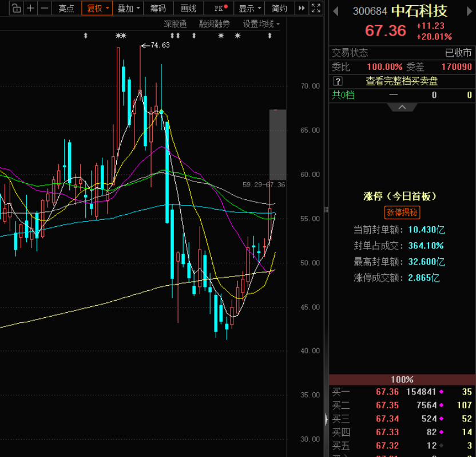The image size is (476, 457).
Task: Click the double-arrow more tools icon
Action: [302, 8]
